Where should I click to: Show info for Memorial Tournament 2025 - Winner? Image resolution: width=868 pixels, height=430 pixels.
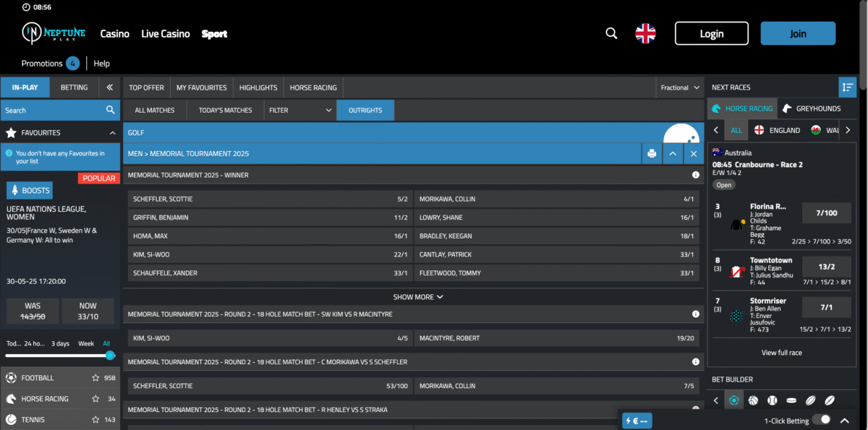coord(695,175)
